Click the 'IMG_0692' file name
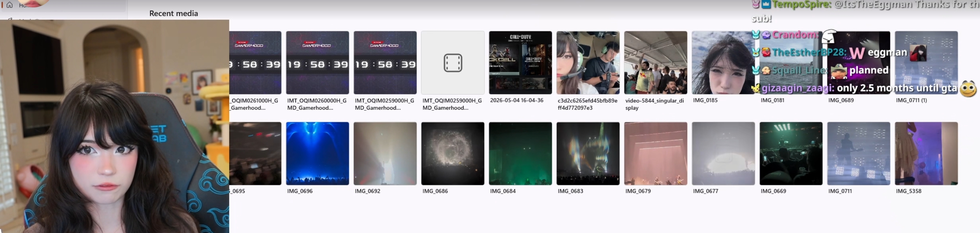 [367, 191]
